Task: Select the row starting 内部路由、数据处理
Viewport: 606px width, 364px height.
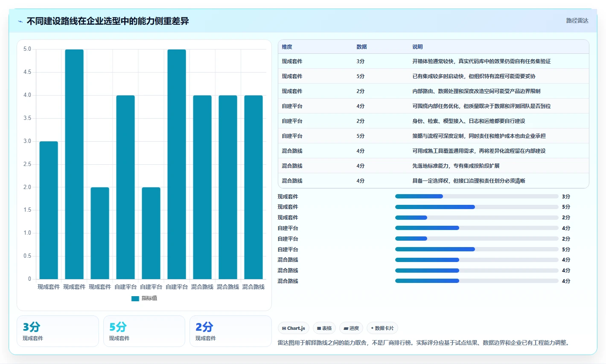Action: (434, 91)
